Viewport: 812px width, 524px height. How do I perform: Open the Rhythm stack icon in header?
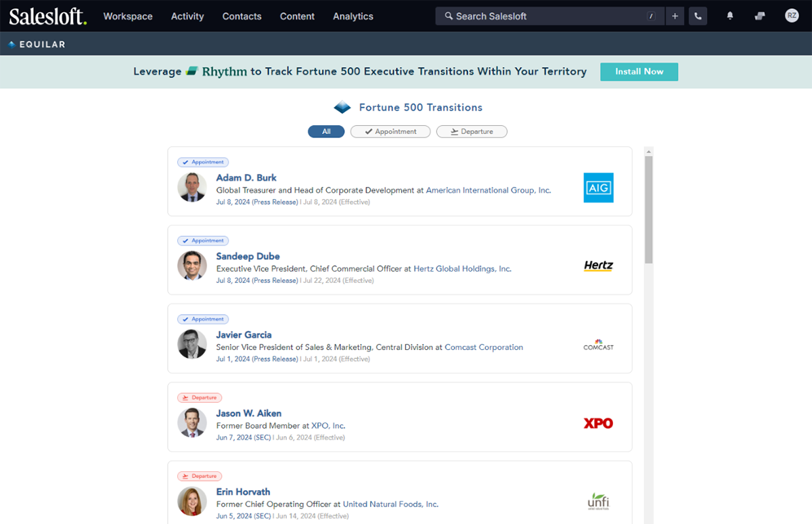(760, 16)
